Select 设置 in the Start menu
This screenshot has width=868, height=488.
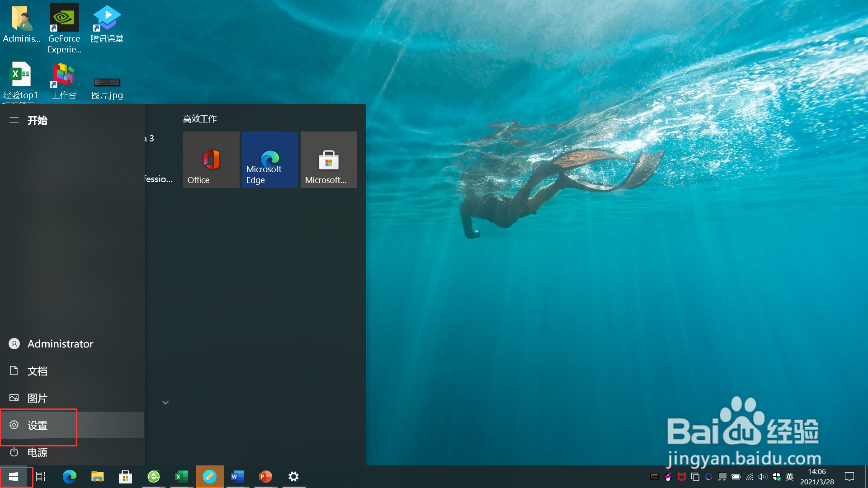pos(38,425)
